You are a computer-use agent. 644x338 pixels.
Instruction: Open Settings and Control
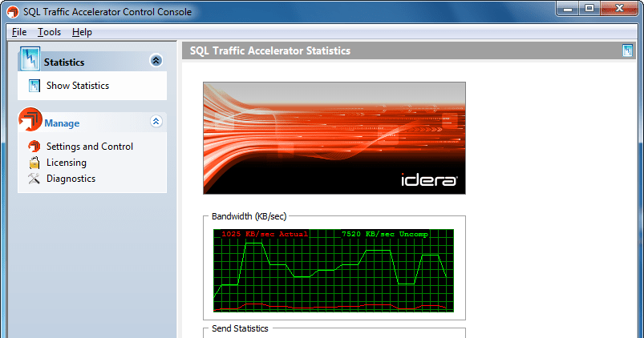tap(90, 147)
